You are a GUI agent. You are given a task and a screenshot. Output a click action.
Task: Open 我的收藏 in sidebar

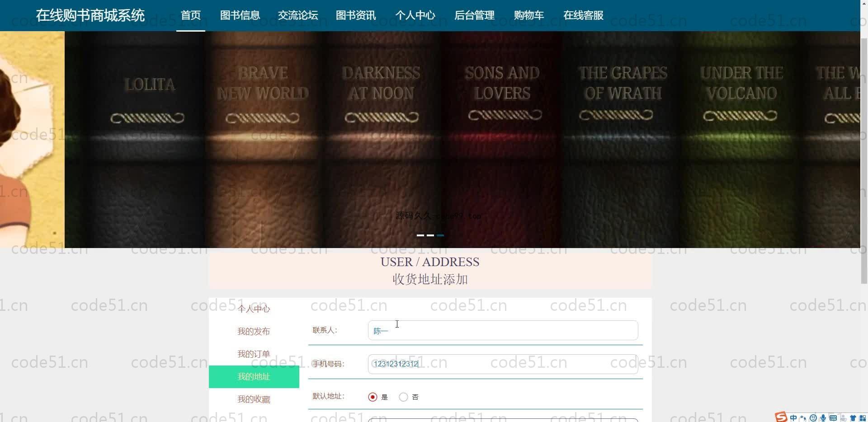[x=254, y=399]
